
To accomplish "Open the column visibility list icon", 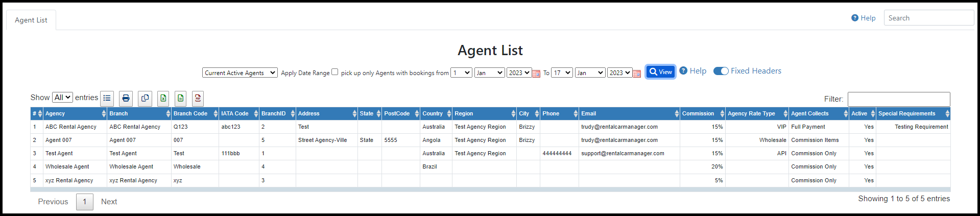I will 107,98.
